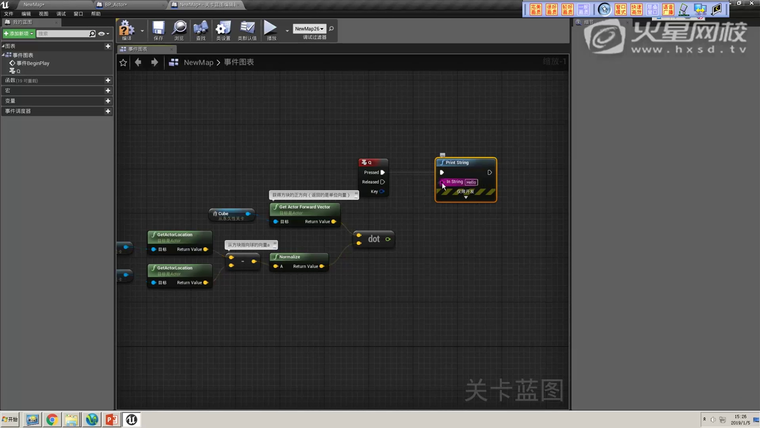Navigate back with graph left arrow
The width and height of the screenshot is (760, 428).
[x=139, y=62]
